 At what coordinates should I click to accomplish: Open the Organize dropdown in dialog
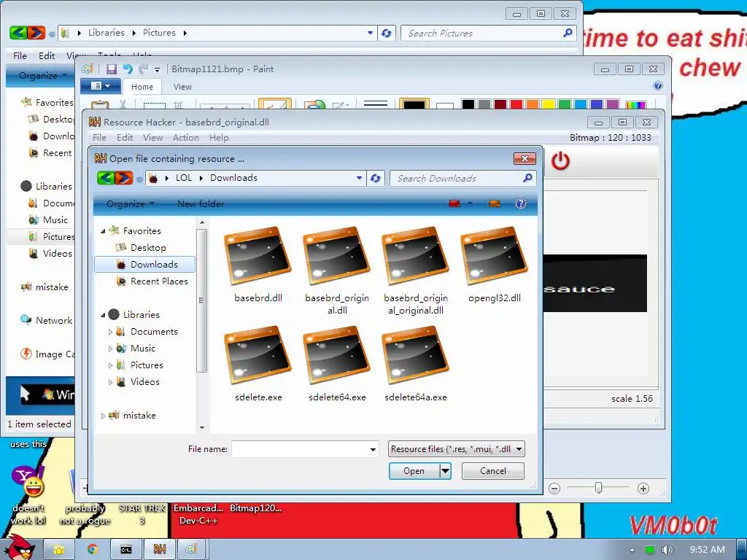130,204
